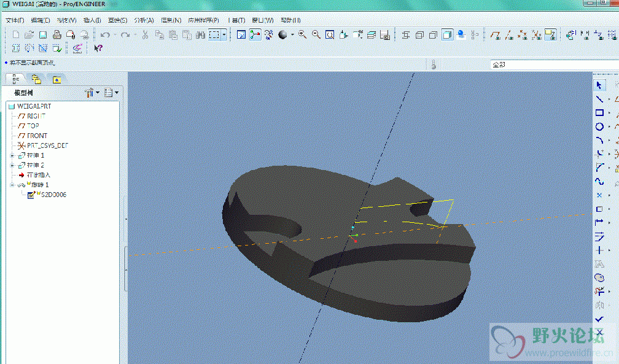Toggle datum planes display

click(x=496, y=35)
